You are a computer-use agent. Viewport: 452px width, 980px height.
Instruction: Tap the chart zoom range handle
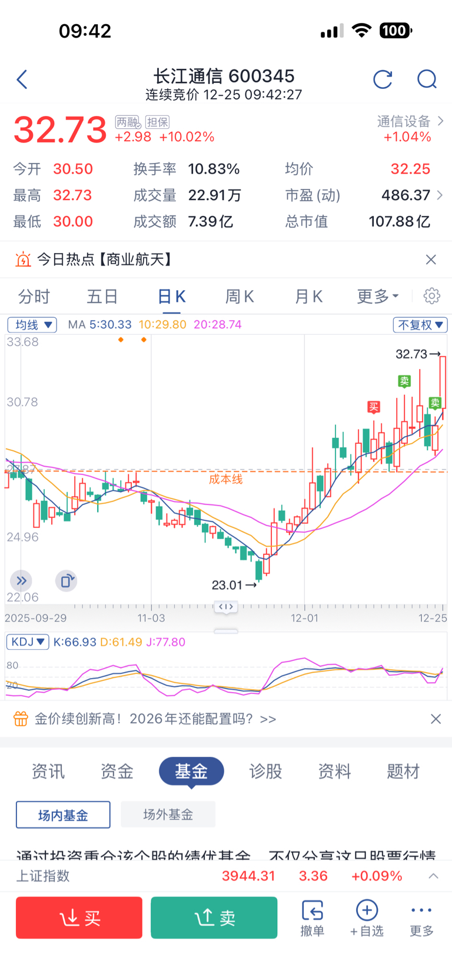pyautogui.click(x=226, y=606)
